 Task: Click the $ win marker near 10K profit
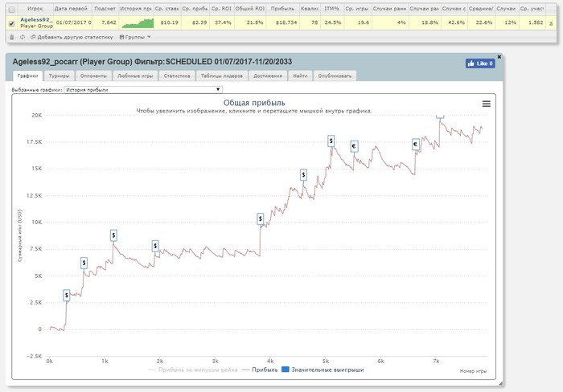261,218
